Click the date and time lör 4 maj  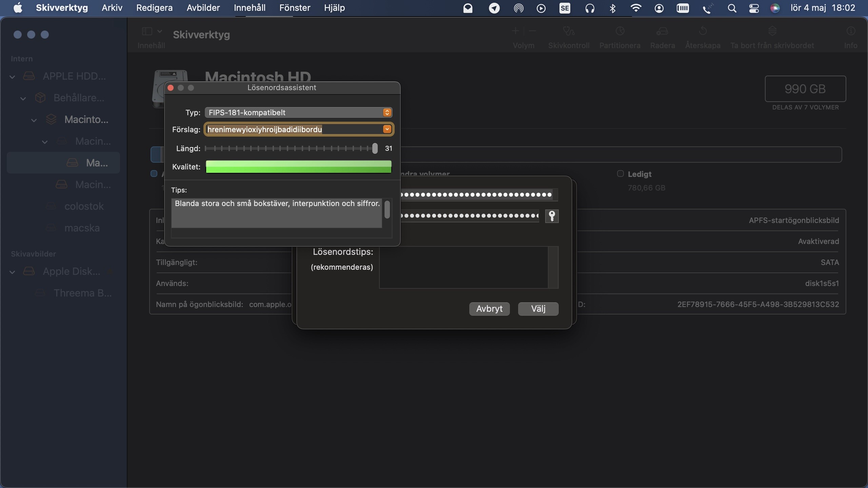click(x=823, y=8)
